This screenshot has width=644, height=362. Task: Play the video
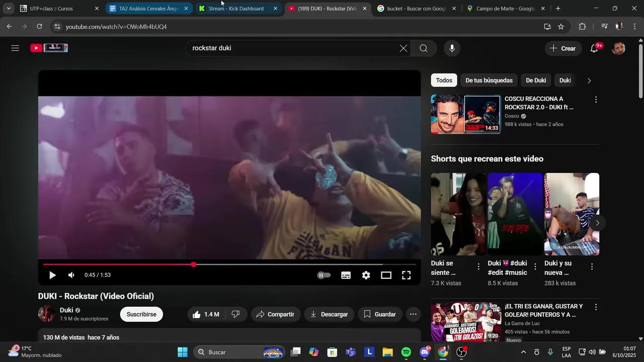coord(52,275)
